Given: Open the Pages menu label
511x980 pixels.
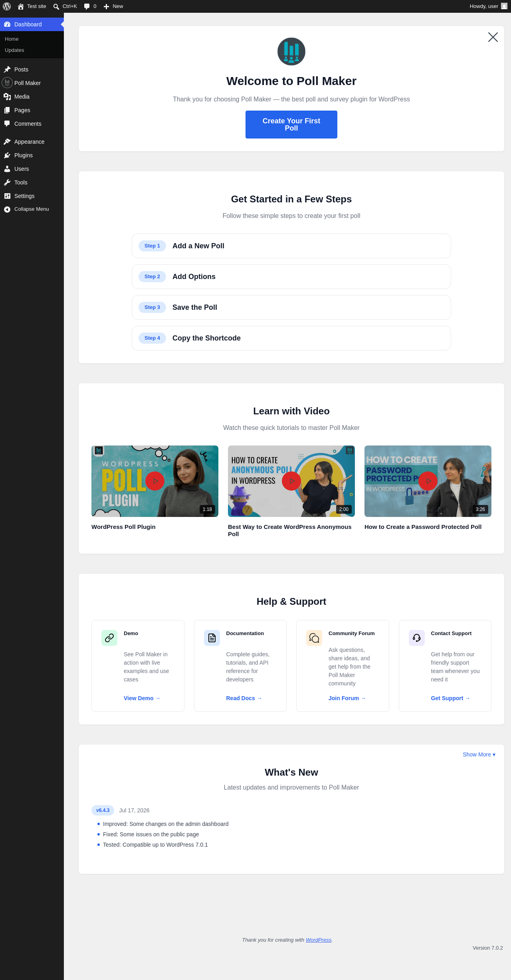Looking at the screenshot, I should pos(22,110).
